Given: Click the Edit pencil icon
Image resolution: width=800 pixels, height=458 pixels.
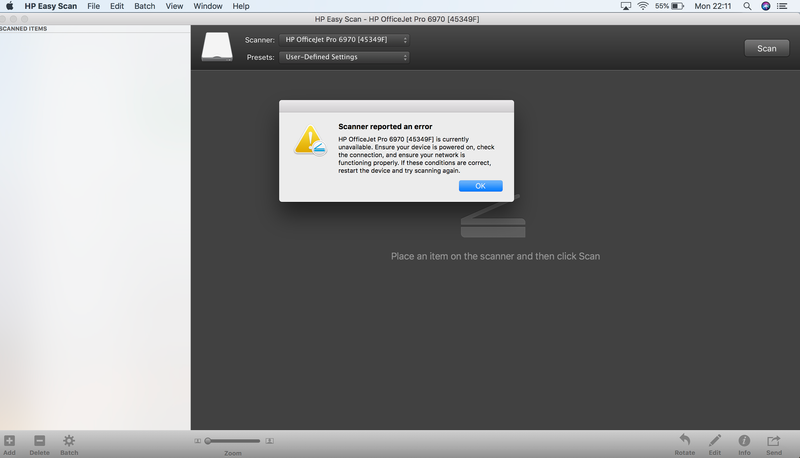Looking at the screenshot, I should coord(715,440).
